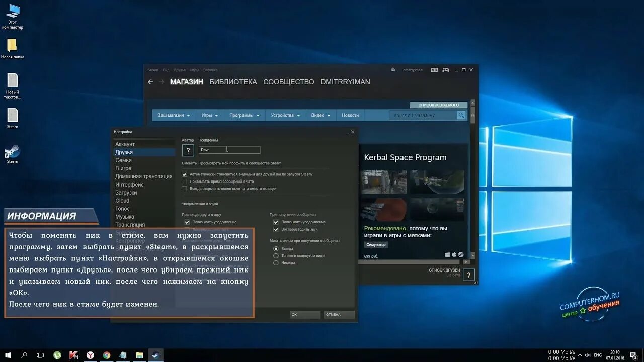Open the Вид menu
The width and height of the screenshot is (644, 362).
click(x=166, y=70)
